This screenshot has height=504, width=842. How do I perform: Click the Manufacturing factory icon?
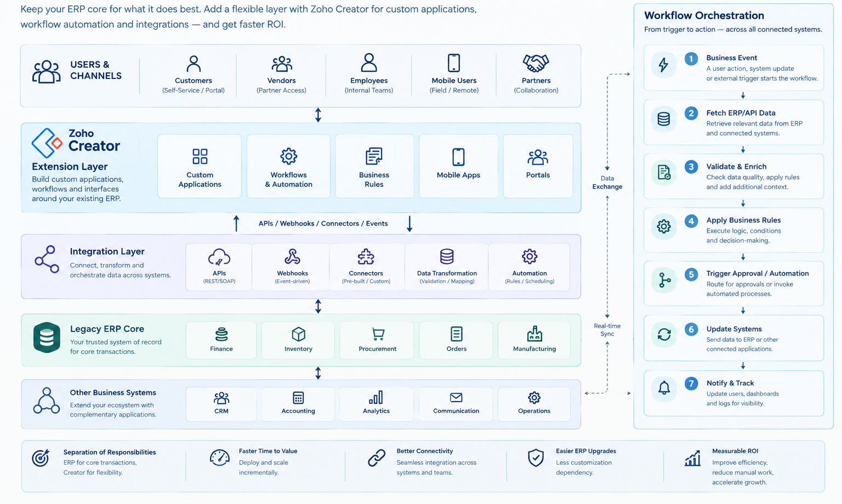click(x=534, y=334)
